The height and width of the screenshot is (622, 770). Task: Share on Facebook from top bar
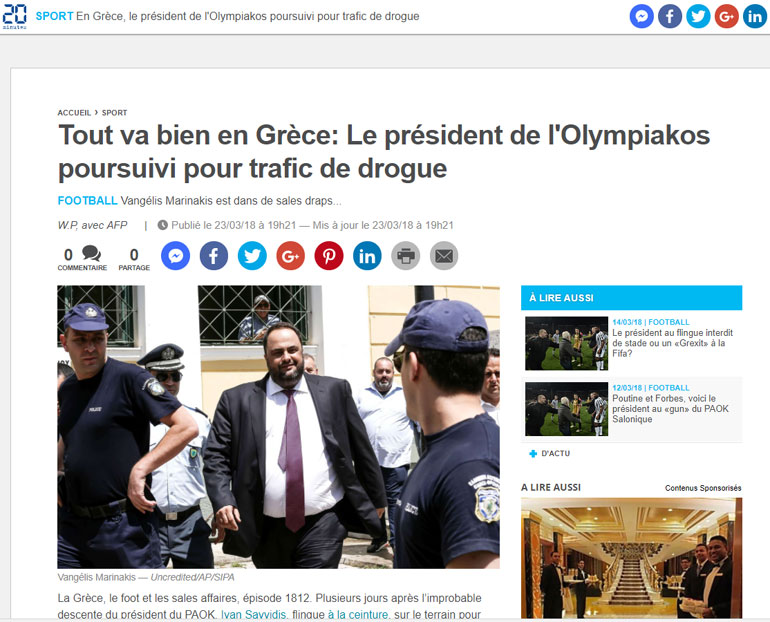click(670, 16)
